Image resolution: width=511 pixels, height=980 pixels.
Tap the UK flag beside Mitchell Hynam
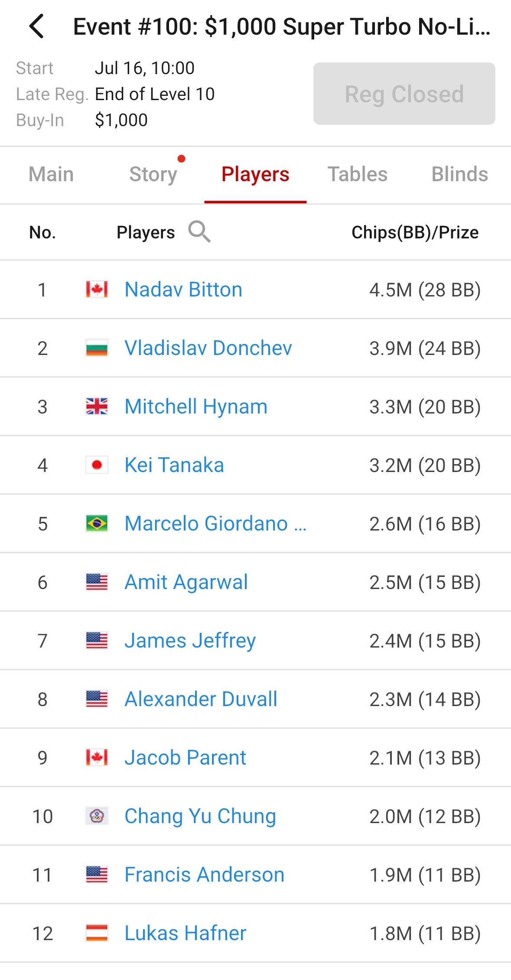coord(97,407)
